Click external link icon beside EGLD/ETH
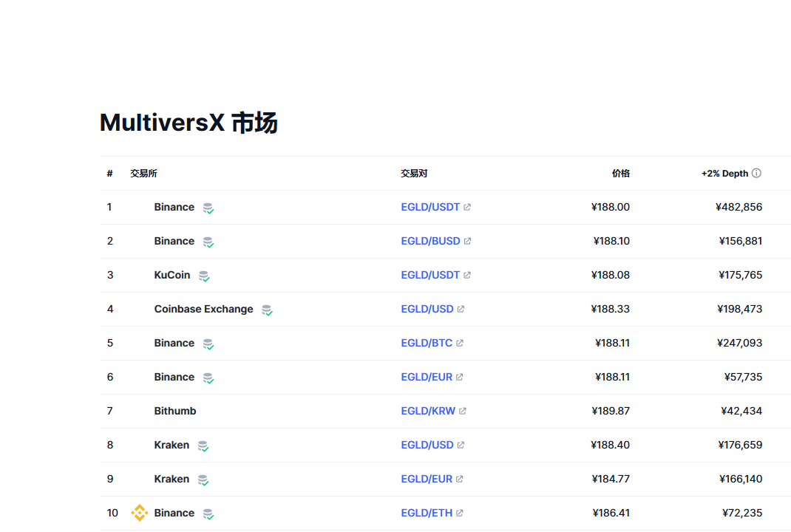The image size is (791, 532). coord(460,513)
